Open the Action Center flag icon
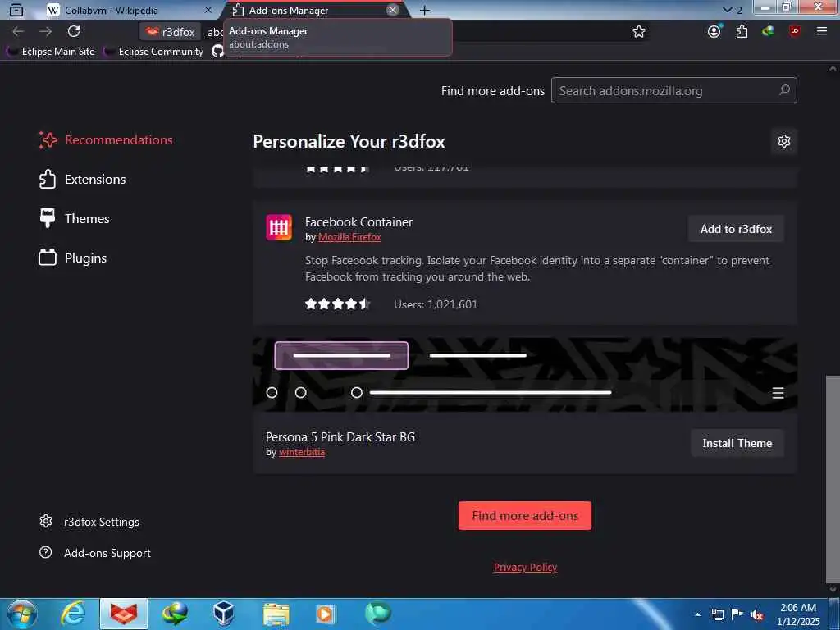 pos(737,614)
